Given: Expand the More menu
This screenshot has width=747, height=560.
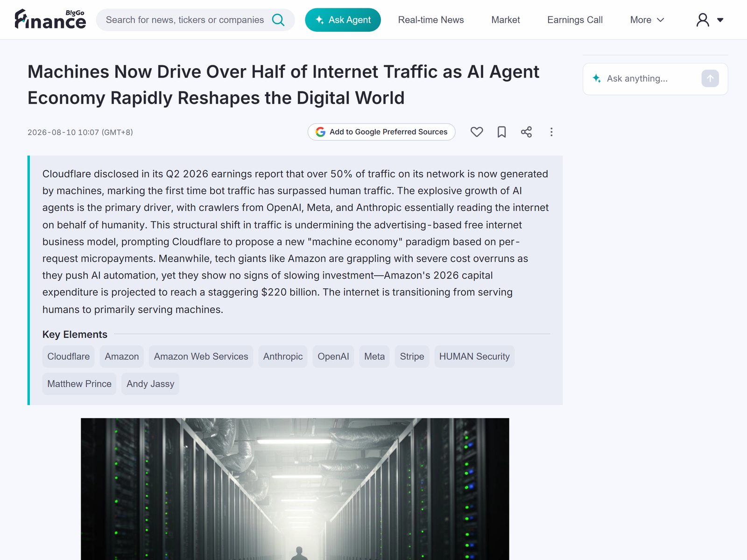Looking at the screenshot, I should click(647, 20).
